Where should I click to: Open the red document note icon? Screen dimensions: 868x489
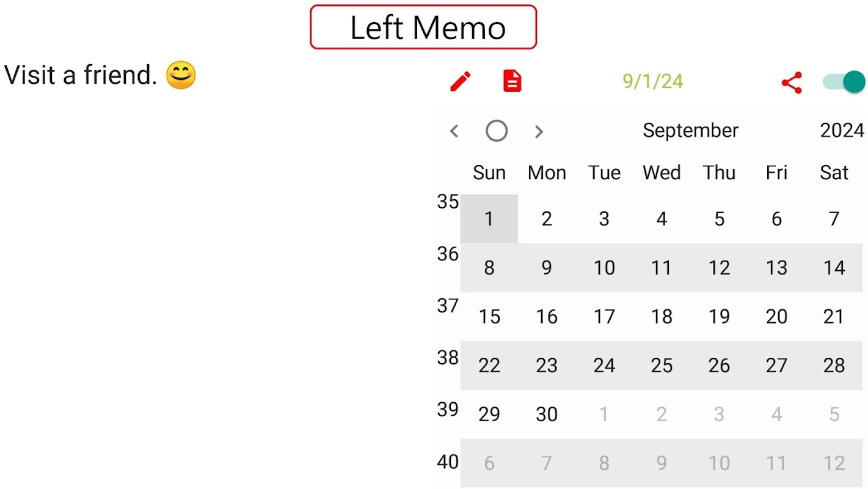coord(512,81)
